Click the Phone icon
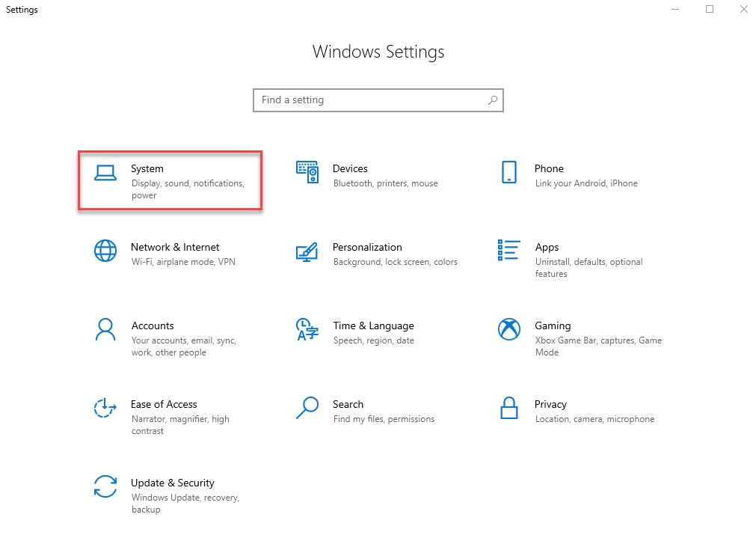 click(x=508, y=173)
